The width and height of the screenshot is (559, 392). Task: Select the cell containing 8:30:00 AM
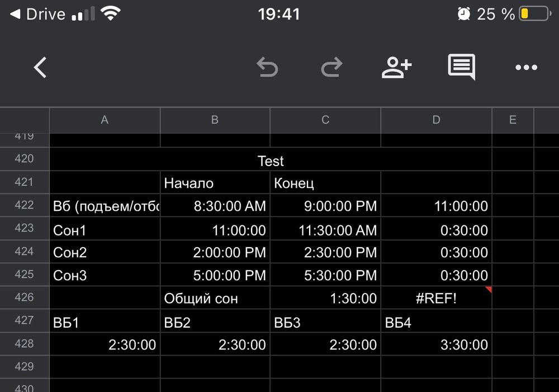tap(215, 206)
